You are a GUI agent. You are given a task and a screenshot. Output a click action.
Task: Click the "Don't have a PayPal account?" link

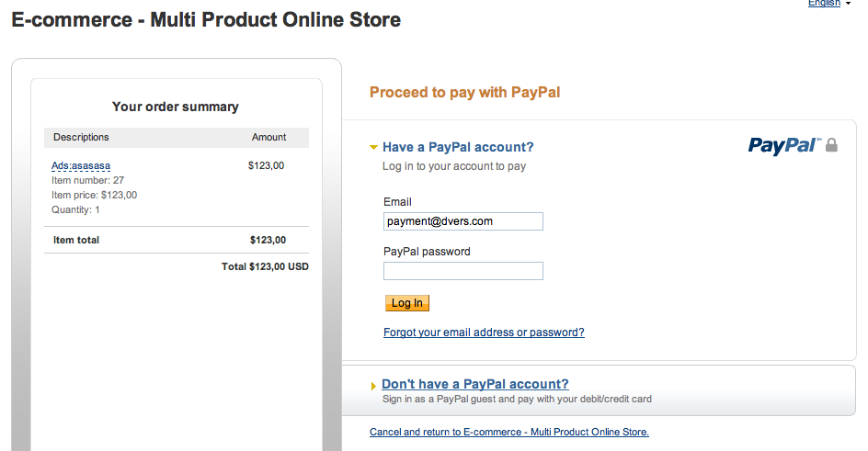[x=474, y=384]
